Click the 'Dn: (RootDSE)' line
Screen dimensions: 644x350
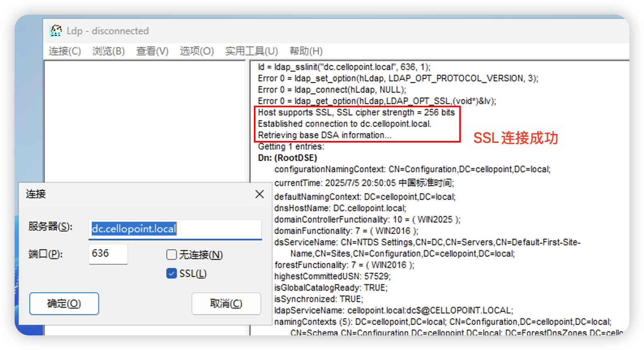click(287, 158)
